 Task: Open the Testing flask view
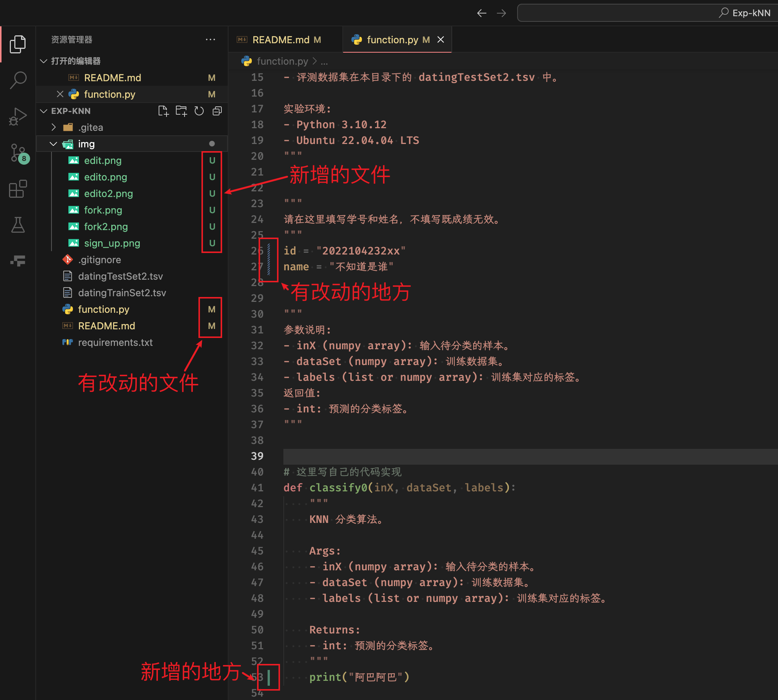pyautogui.click(x=18, y=224)
